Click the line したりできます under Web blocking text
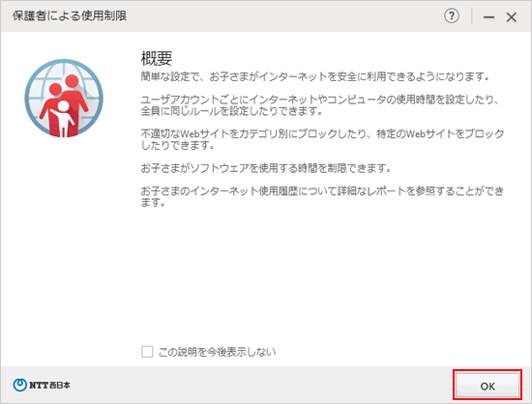The width and height of the screenshot is (532, 404). coord(177,145)
